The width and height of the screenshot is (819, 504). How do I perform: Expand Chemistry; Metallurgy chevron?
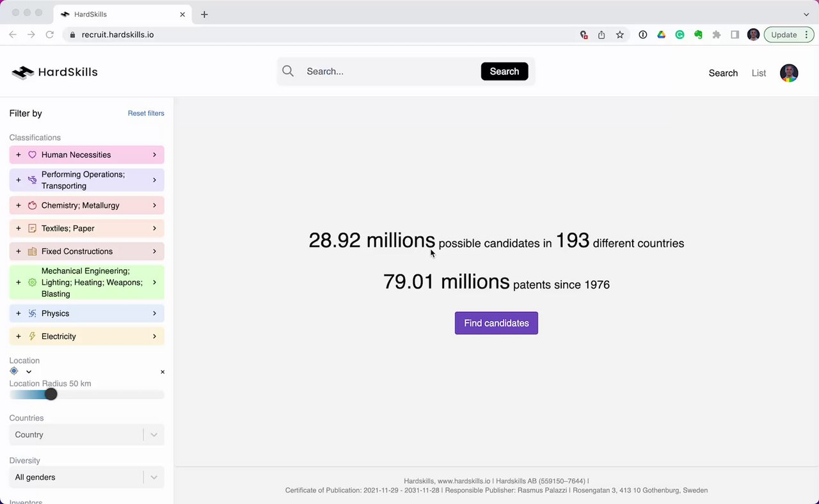(x=154, y=205)
